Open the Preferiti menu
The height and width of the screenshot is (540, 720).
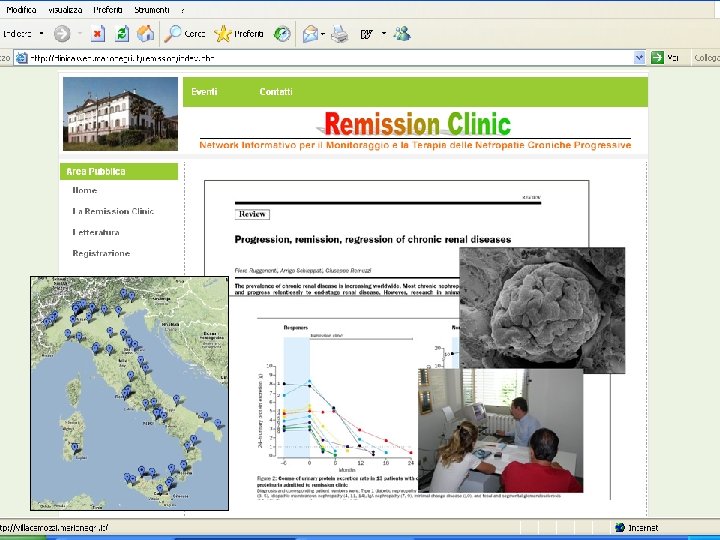(x=108, y=10)
